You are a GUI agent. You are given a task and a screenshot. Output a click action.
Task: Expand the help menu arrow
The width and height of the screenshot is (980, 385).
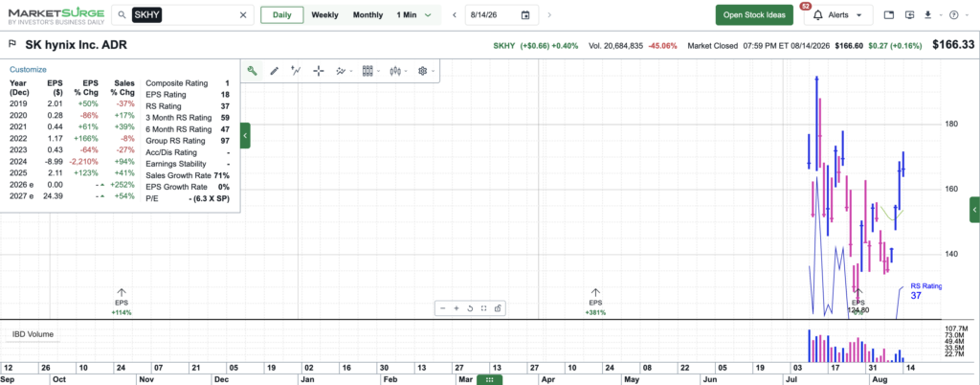[x=967, y=15]
